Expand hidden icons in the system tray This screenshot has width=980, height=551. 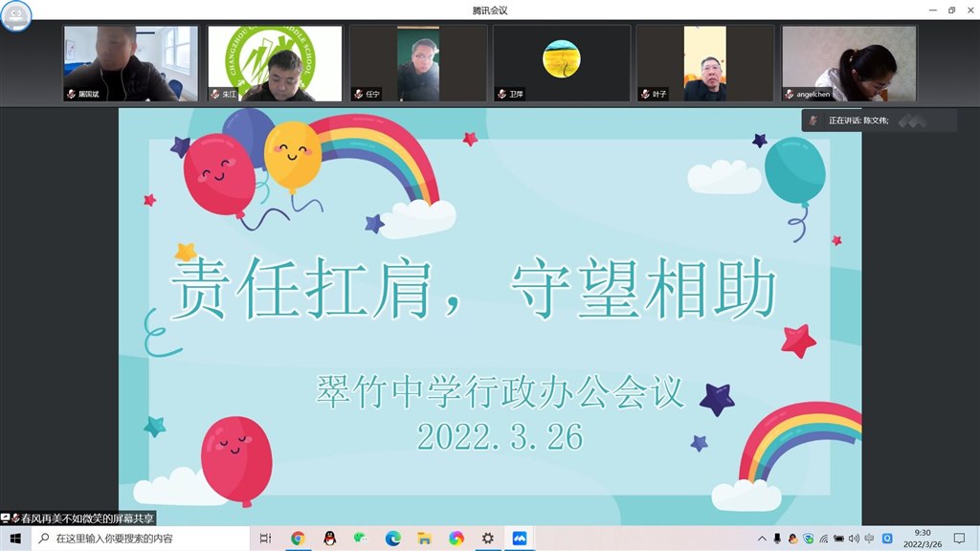(762, 538)
